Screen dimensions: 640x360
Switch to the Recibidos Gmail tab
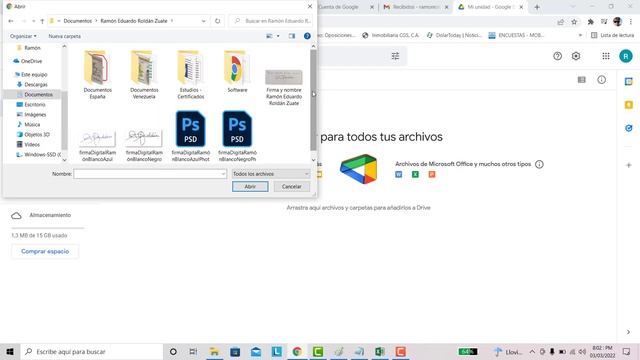415,7
